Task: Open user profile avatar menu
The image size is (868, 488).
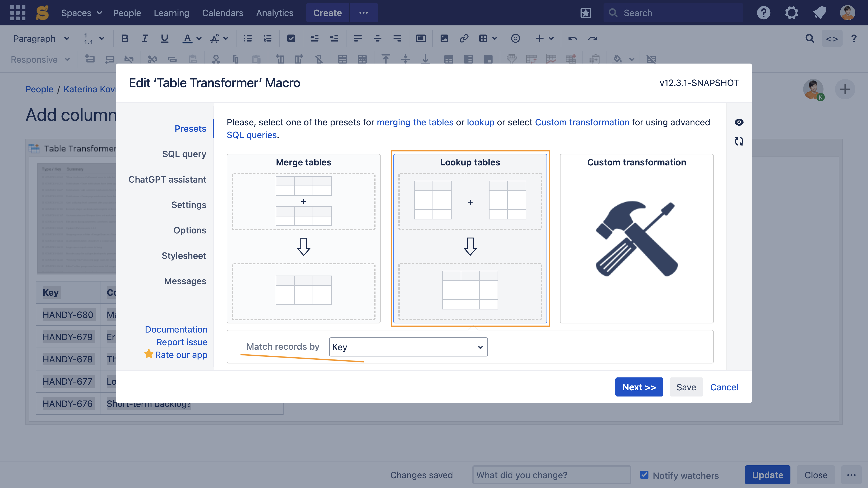Action: click(x=847, y=13)
